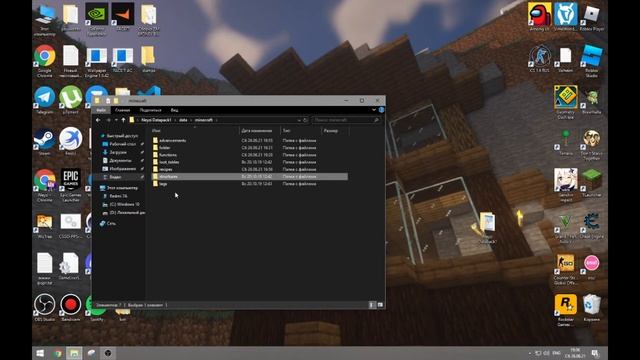Open Steam desktop shortcut
The height and width of the screenshot is (360, 640).
pyautogui.click(x=44, y=142)
